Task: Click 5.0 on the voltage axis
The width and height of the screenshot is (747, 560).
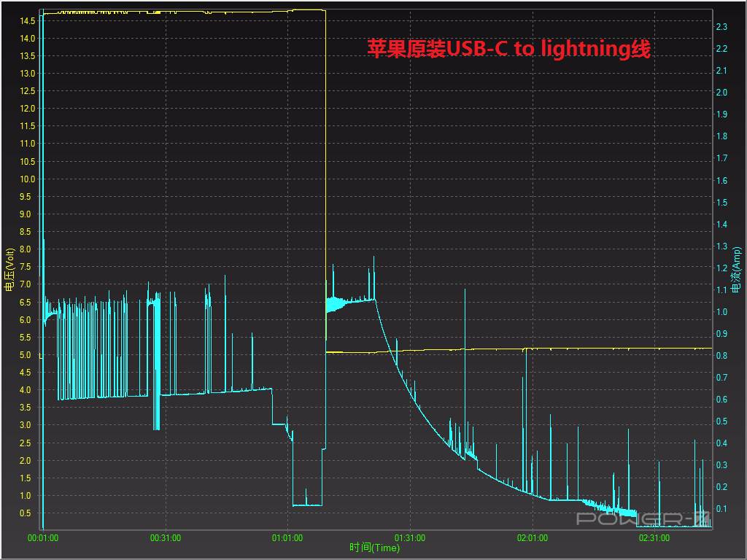Action: click(x=26, y=355)
